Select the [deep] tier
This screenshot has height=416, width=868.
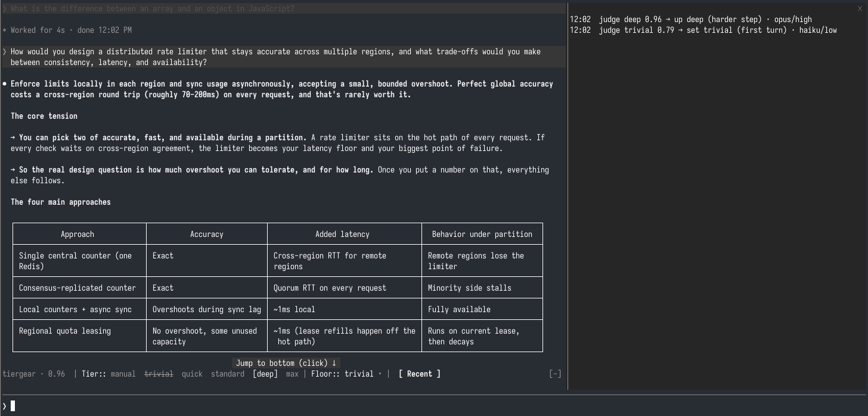pos(265,374)
